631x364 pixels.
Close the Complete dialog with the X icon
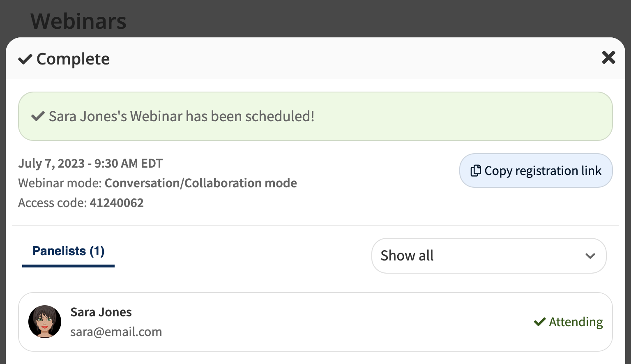(608, 58)
